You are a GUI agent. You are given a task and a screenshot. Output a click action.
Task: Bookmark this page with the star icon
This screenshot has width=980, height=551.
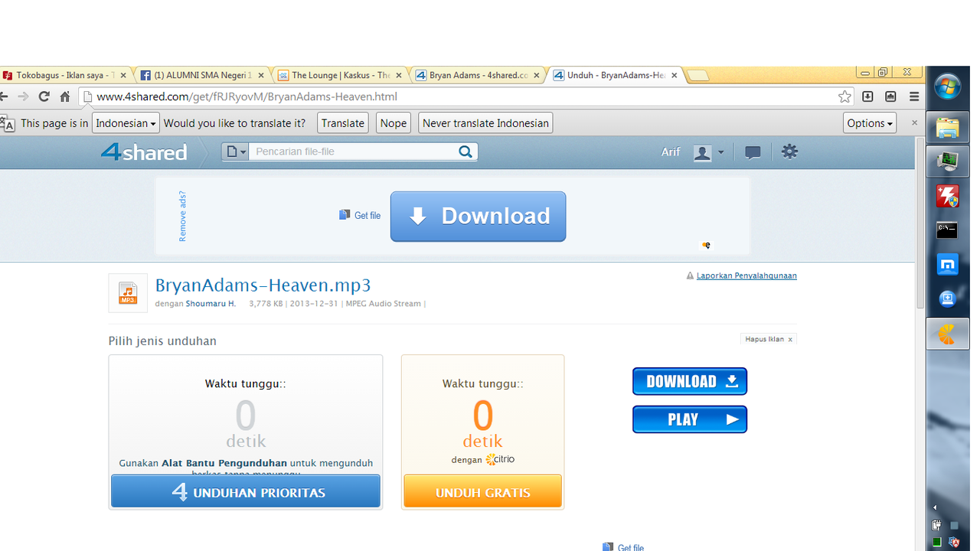click(x=844, y=96)
